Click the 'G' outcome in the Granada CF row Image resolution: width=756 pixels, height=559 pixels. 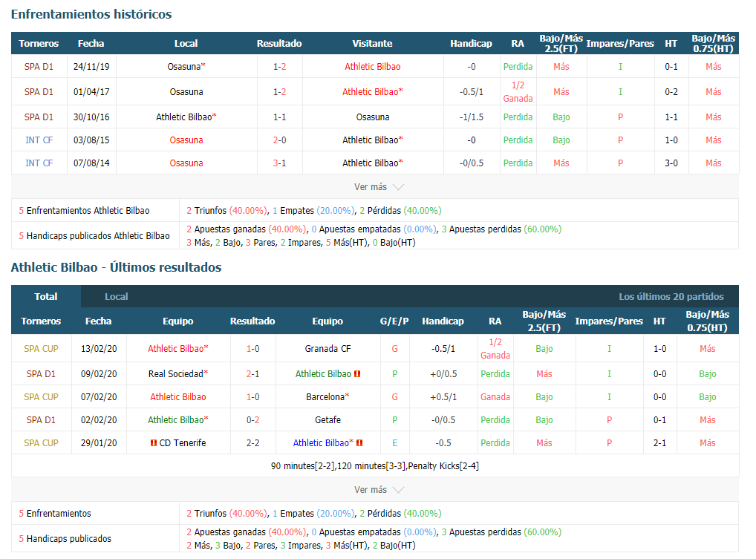click(x=395, y=349)
